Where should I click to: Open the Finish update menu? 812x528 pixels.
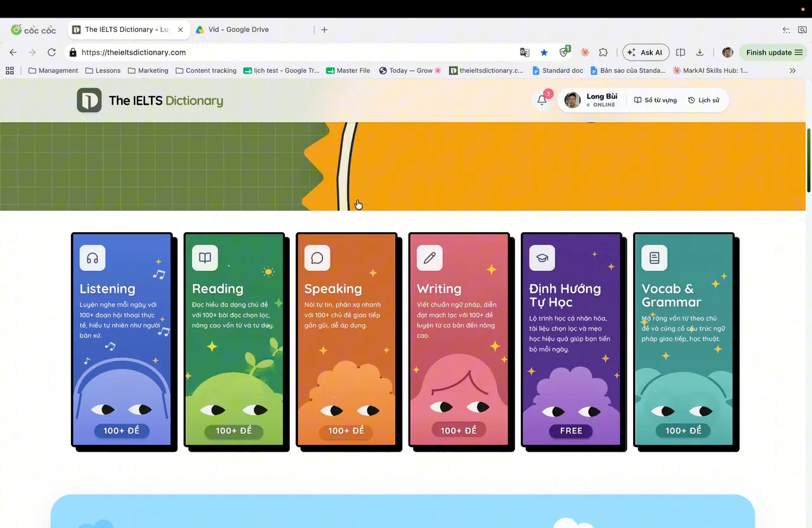pos(775,53)
